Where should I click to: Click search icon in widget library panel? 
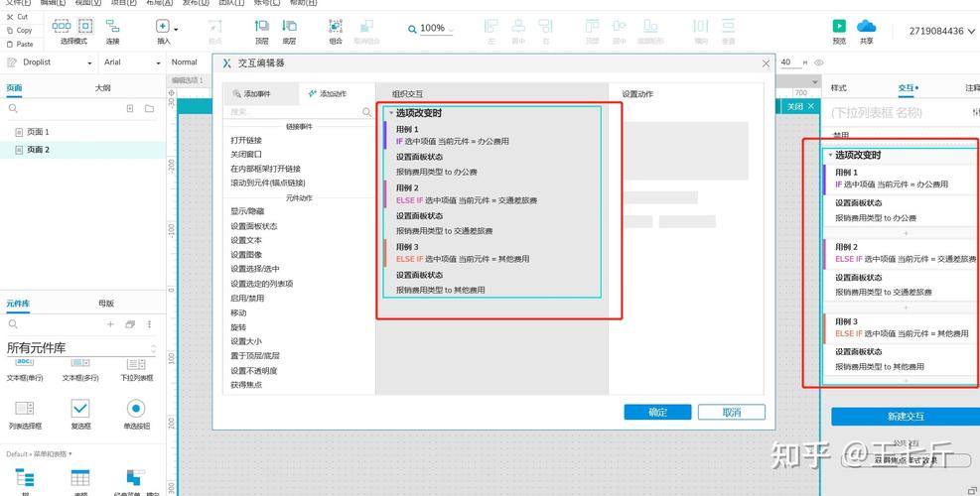coord(13,324)
